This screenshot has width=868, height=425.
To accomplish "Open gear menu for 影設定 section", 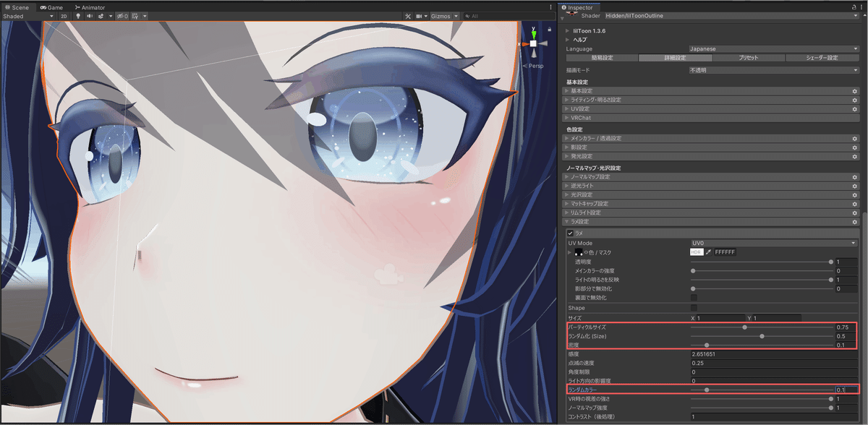I will tap(854, 147).
